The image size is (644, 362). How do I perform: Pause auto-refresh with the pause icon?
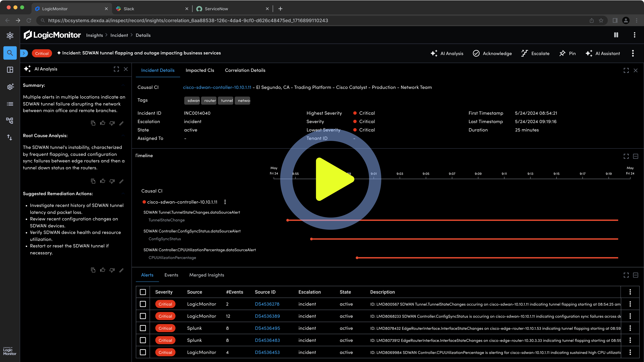click(616, 35)
